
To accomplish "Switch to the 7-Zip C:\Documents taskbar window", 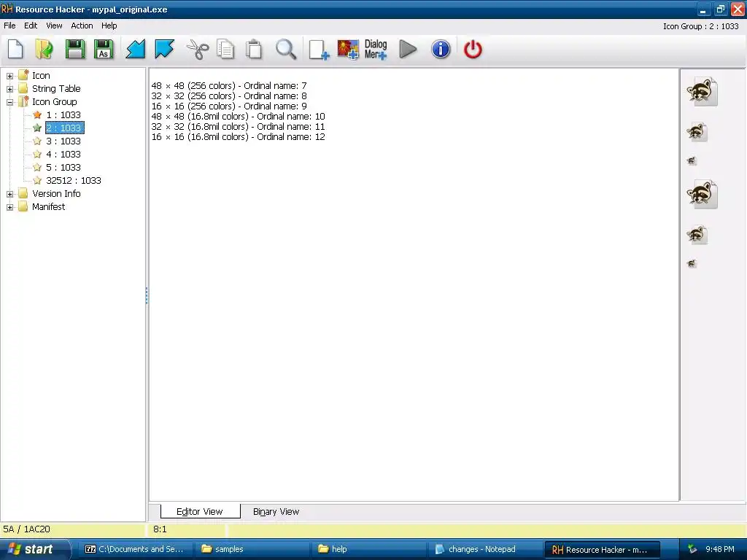I will [x=135, y=549].
